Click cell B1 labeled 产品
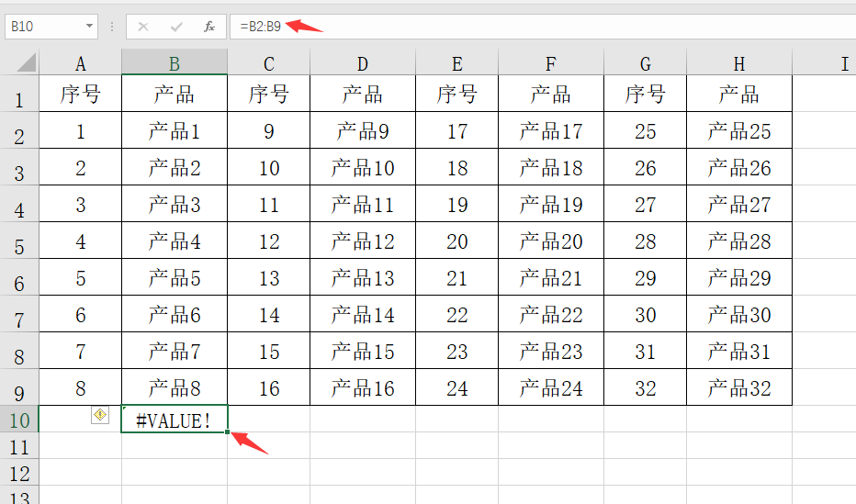Image resolution: width=856 pixels, height=504 pixels. 175,94
